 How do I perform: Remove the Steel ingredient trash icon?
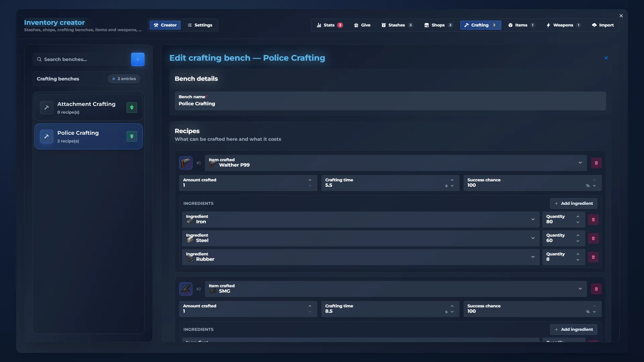coord(593,238)
